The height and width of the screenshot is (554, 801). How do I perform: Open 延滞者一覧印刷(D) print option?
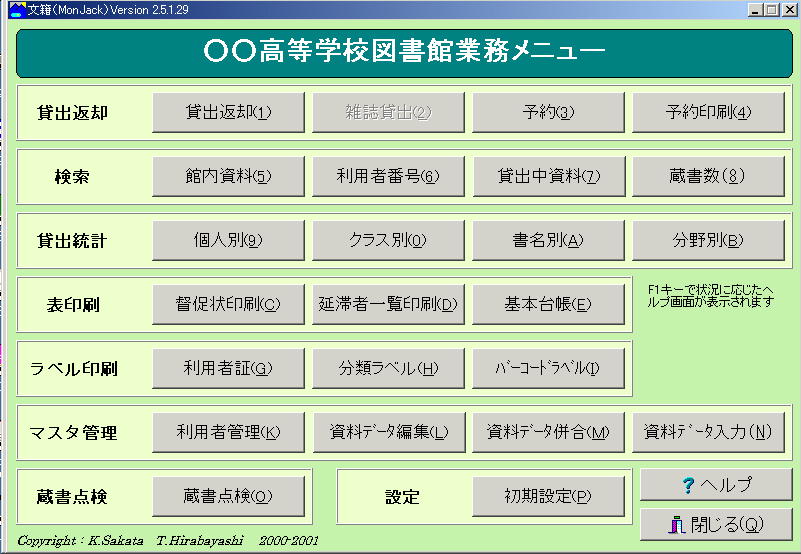coord(388,304)
